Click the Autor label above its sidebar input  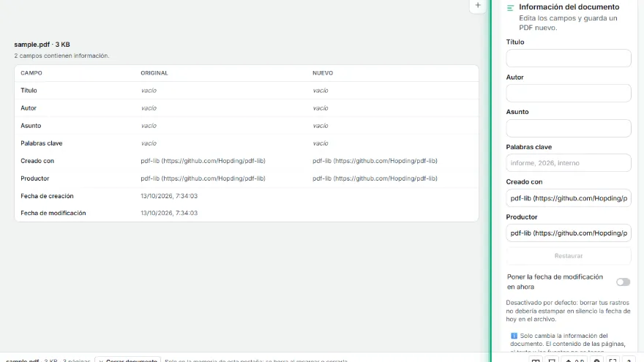coord(514,78)
